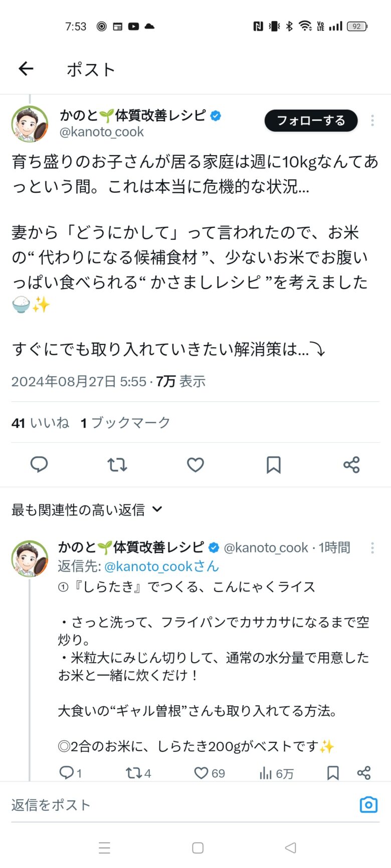391x868 pixels.
Task: Like the main post with heart
Action: tap(195, 464)
